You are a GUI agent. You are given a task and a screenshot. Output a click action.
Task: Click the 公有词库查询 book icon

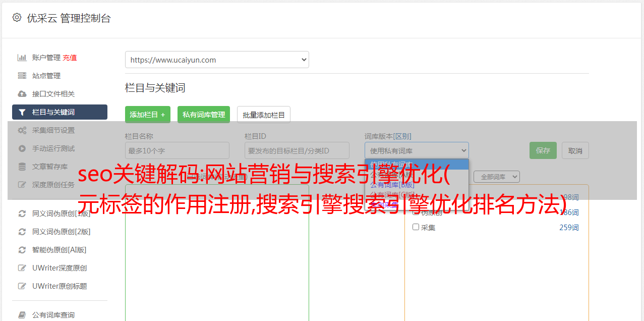(22, 315)
